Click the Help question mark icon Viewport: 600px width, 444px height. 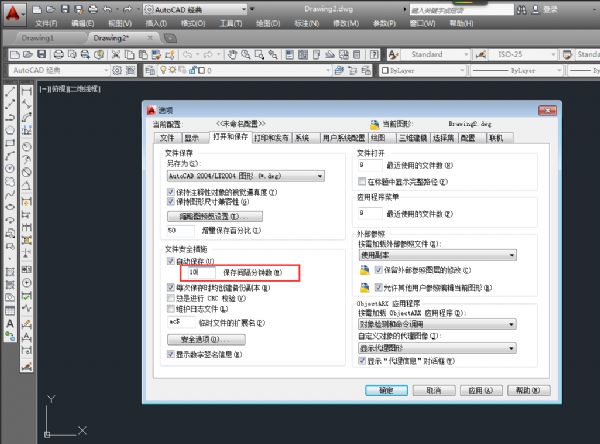[375, 55]
